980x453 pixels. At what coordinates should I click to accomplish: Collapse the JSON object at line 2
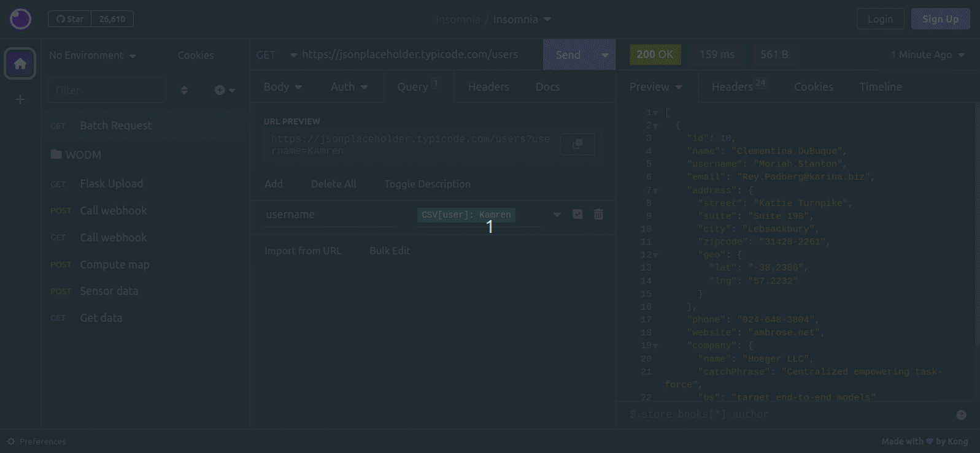[655, 126]
